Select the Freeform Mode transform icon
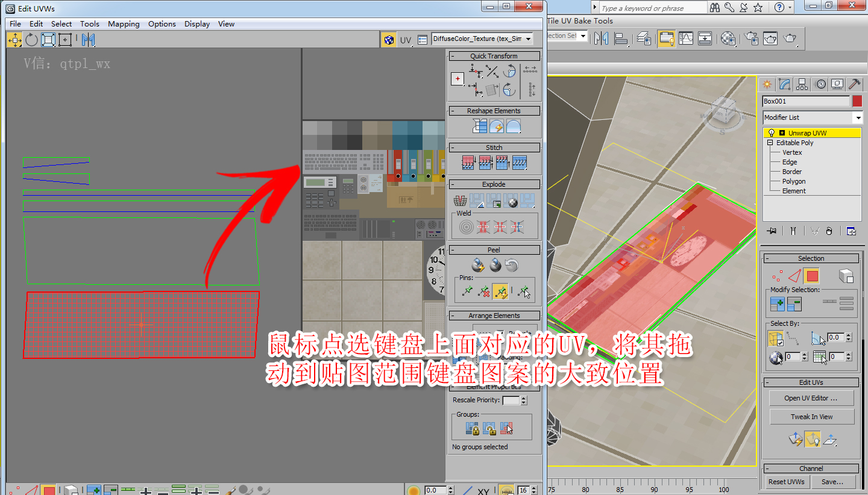Viewport: 868px width, 495px height. tap(64, 39)
